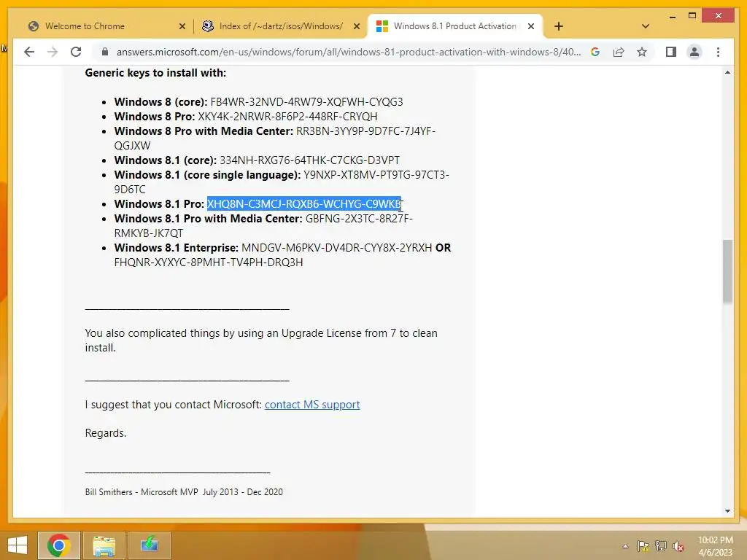Screen dimensions: 747x560
Task: Close the Windows 8.1 Product Activation tab
Action: tap(531, 26)
